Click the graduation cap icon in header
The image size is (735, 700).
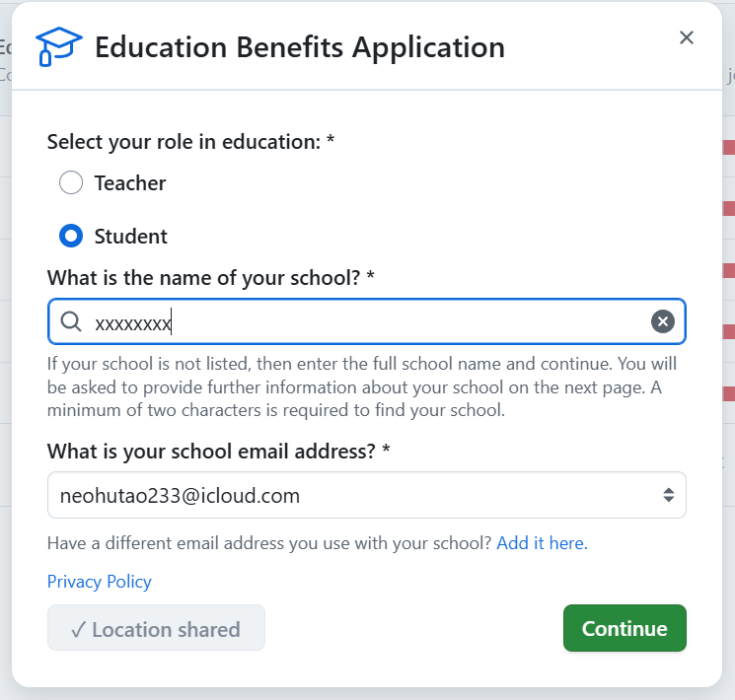pyautogui.click(x=58, y=46)
